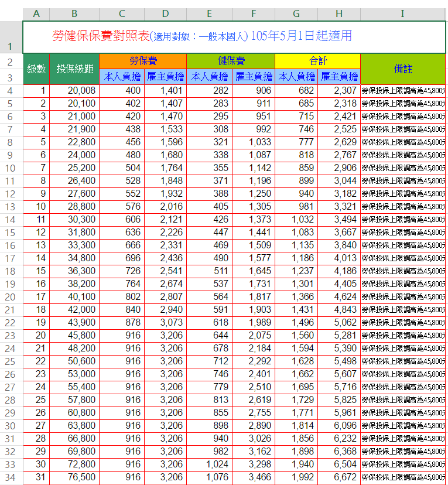Image resolution: width=448 pixels, height=485 pixels.
Task: Click the 級數 header cell
Action: tap(36, 69)
